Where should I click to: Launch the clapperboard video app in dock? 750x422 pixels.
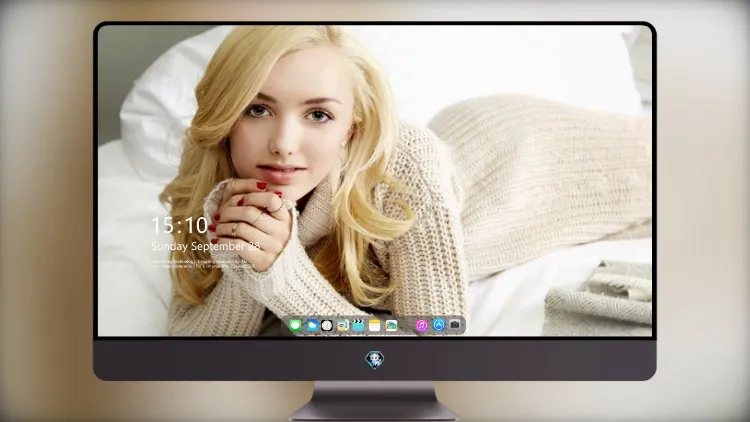click(x=358, y=325)
